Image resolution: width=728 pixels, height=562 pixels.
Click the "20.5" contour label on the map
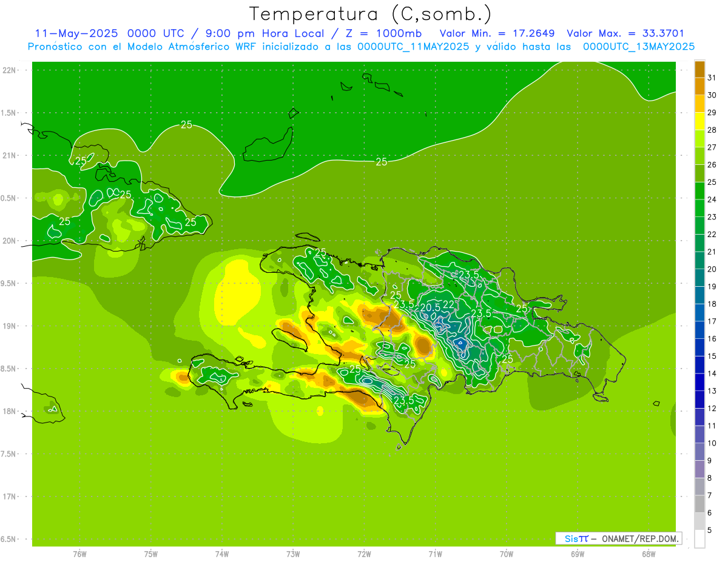430,308
